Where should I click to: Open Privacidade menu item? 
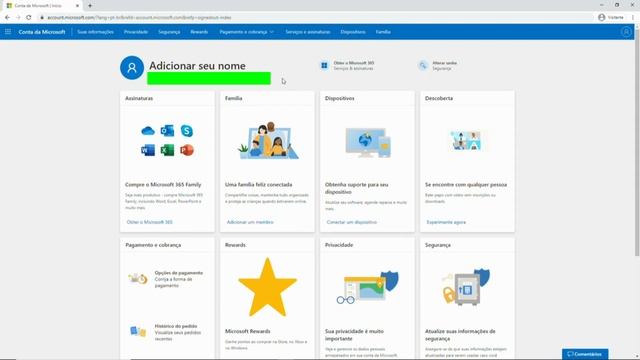click(x=136, y=32)
